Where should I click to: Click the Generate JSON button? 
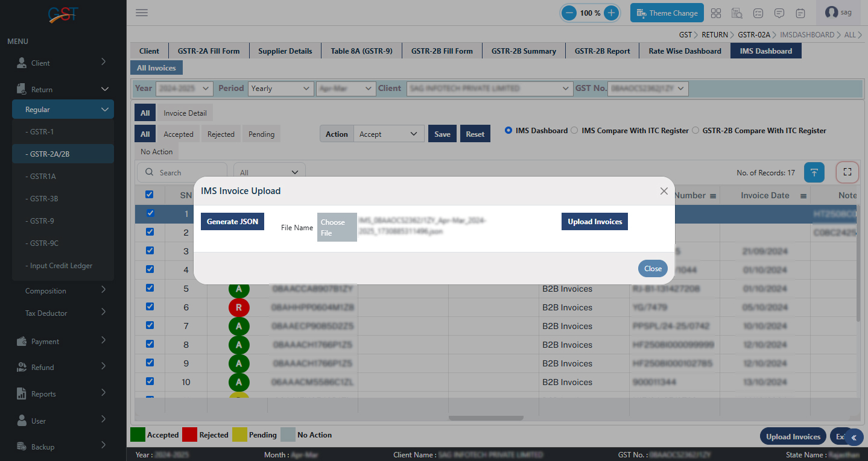[x=232, y=222]
